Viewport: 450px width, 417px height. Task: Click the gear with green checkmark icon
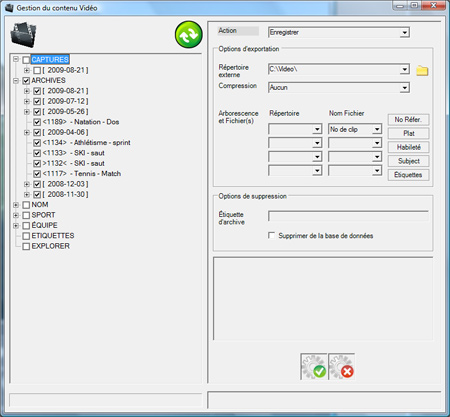[314, 367]
